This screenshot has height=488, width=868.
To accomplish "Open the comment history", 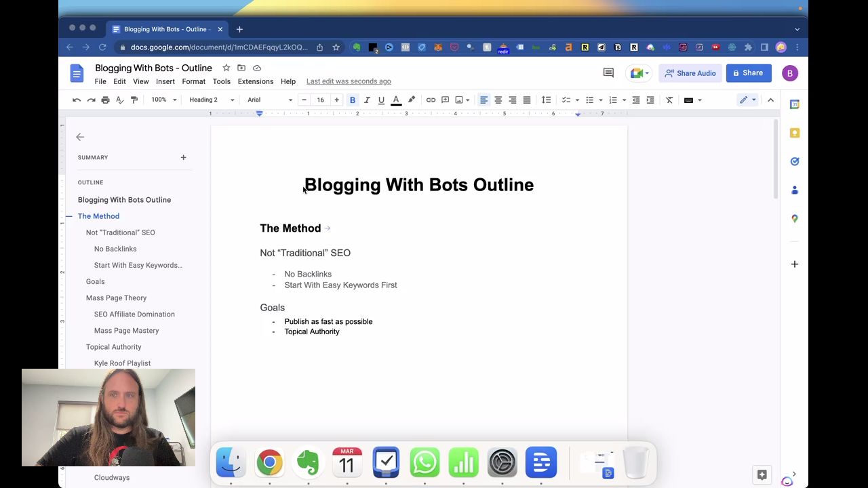I will [608, 73].
